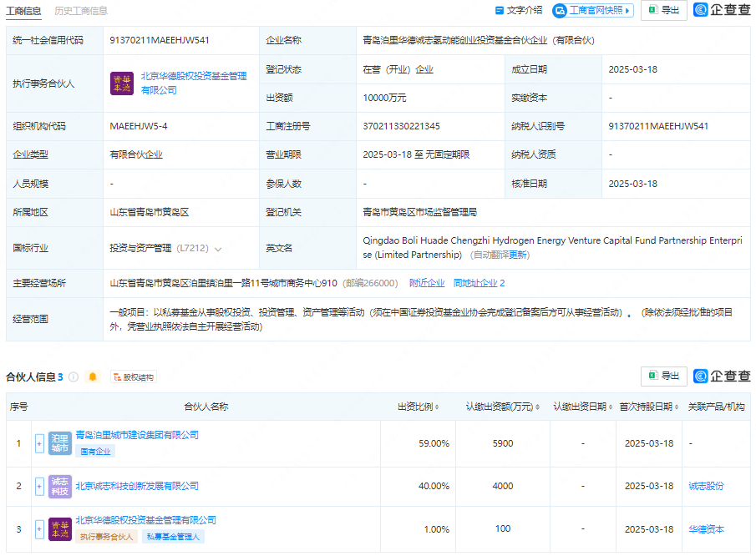The image size is (756, 556).
Task: Select the 4000 subscribed amount cell
Action: pos(502,486)
